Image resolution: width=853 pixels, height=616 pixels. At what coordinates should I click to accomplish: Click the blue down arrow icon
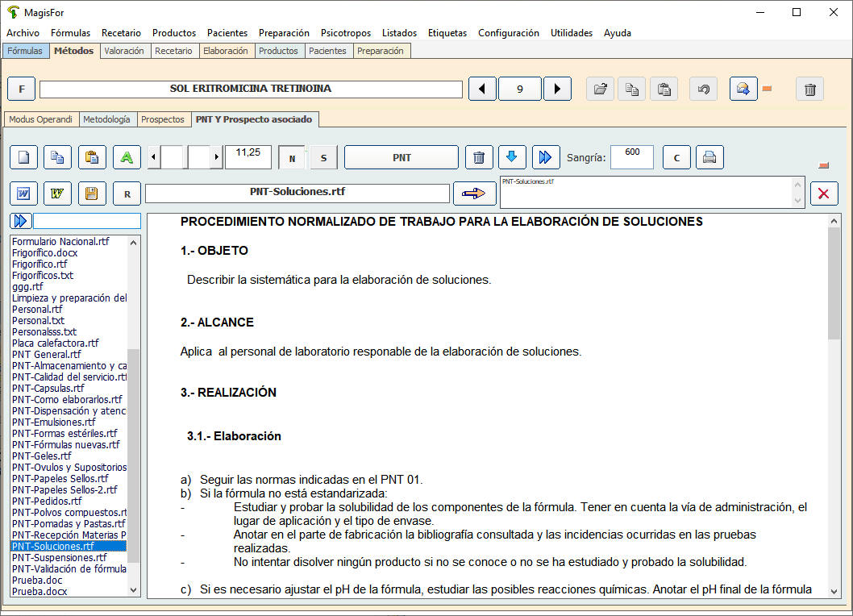tap(511, 158)
